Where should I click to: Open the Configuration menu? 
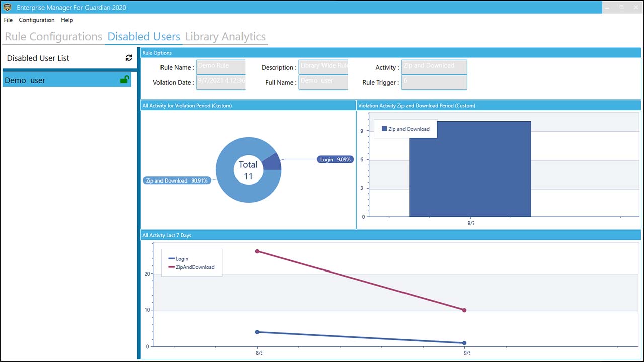click(37, 20)
